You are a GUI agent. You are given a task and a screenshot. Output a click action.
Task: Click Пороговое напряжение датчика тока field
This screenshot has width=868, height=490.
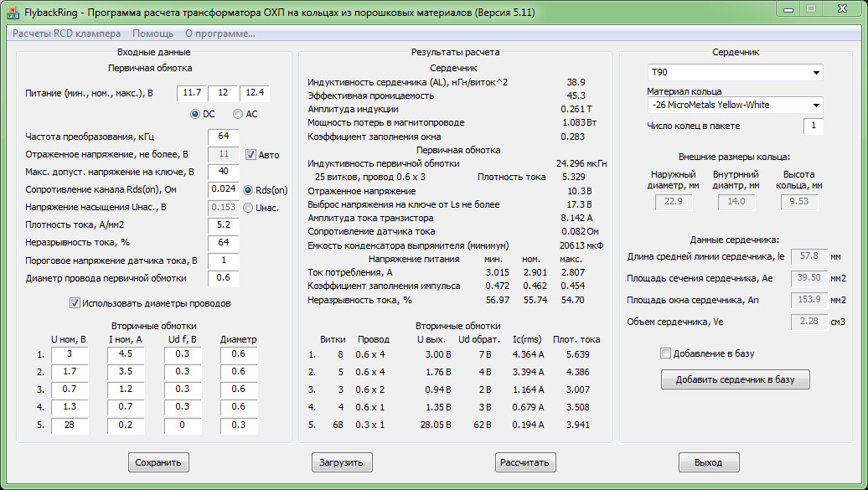[224, 260]
